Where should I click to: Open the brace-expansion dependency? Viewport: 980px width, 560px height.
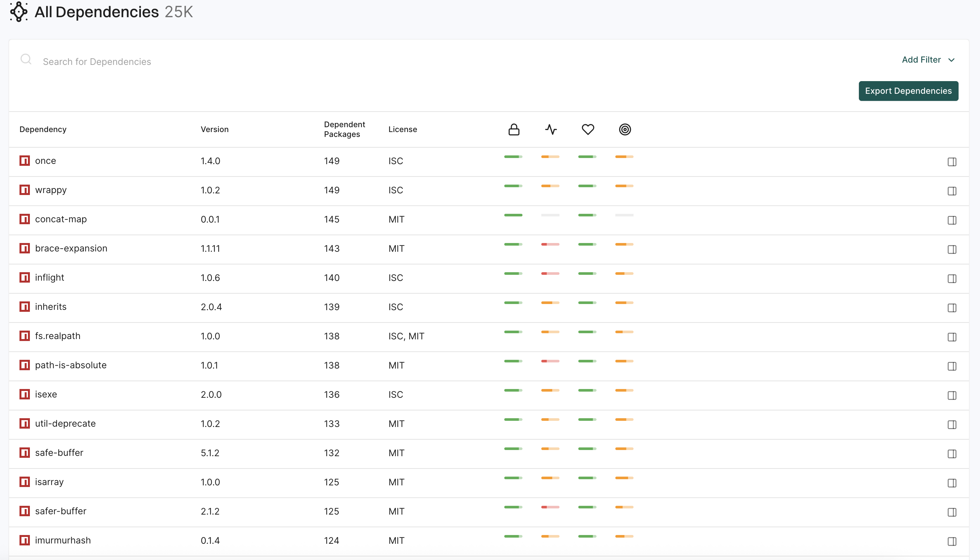(x=71, y=249)
